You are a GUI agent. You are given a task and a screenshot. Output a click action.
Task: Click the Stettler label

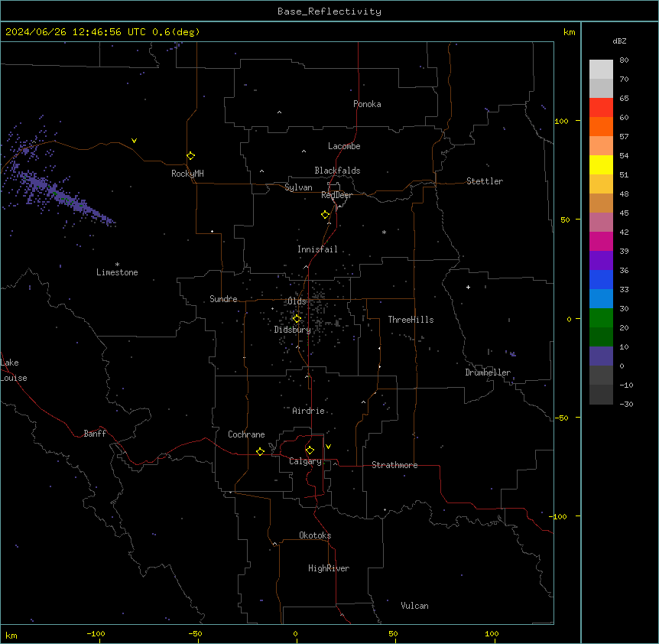(485, 181)
